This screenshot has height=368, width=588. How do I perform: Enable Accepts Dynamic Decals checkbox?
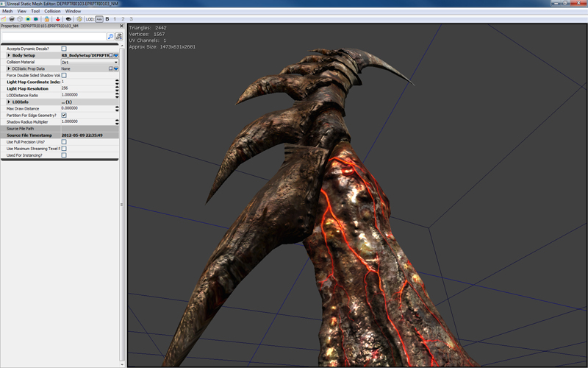point(64,49)
